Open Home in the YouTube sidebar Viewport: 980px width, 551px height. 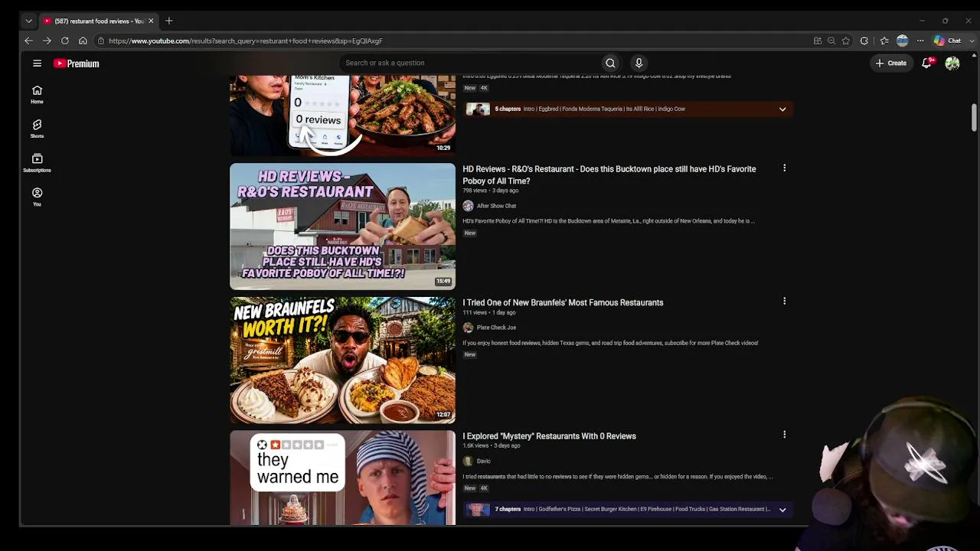pyautogui.click(x=37, y=95)
